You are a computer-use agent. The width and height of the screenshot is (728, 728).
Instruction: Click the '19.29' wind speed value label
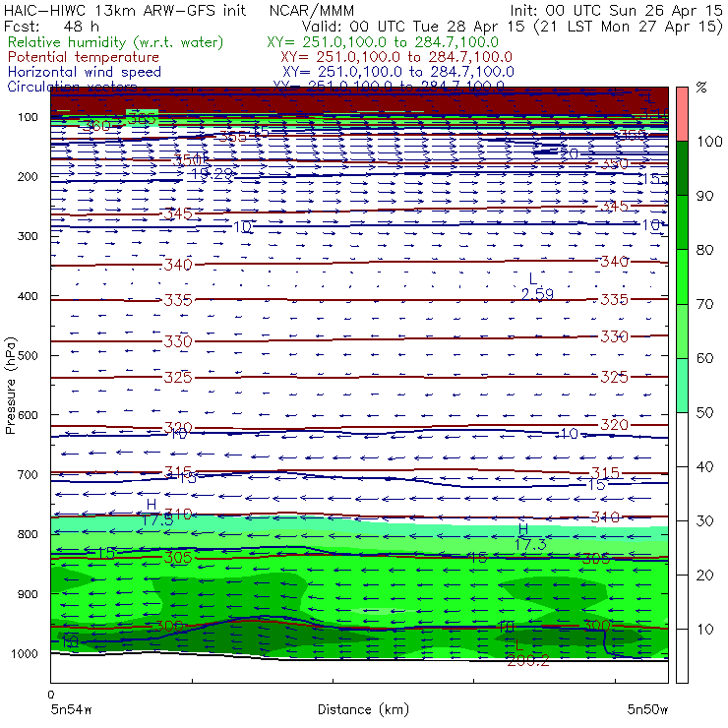click(212, 174)
